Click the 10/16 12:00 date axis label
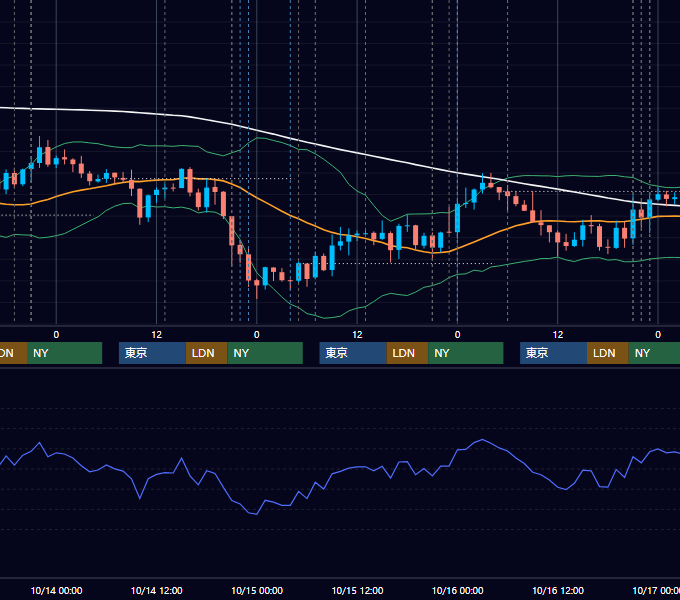Screen dimensions: 680x600 (x=558, y=590)
